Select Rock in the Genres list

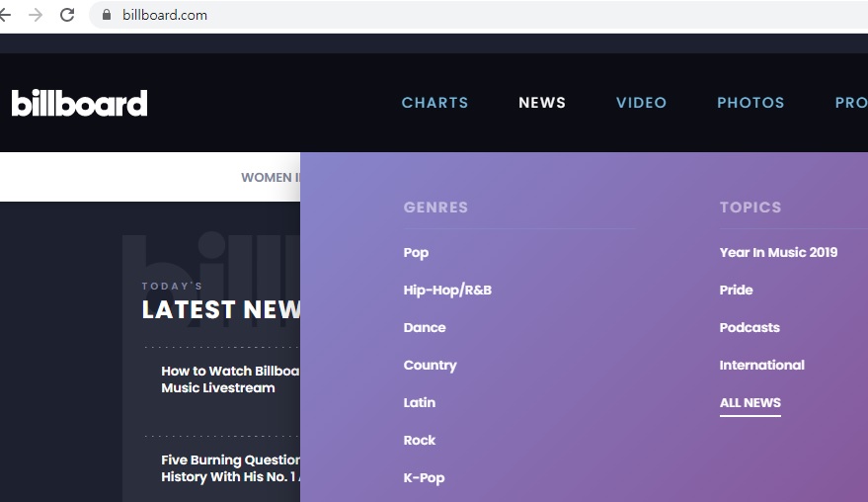pos(419,441)
